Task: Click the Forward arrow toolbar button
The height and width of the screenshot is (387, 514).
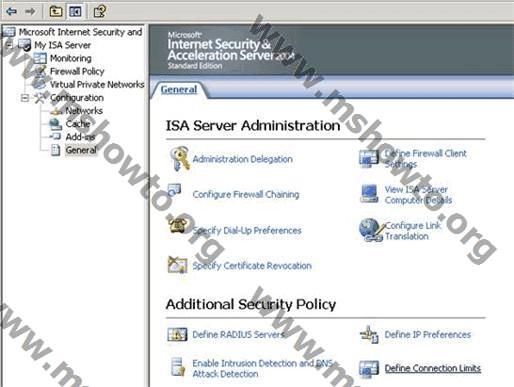Action: (30, 12)
